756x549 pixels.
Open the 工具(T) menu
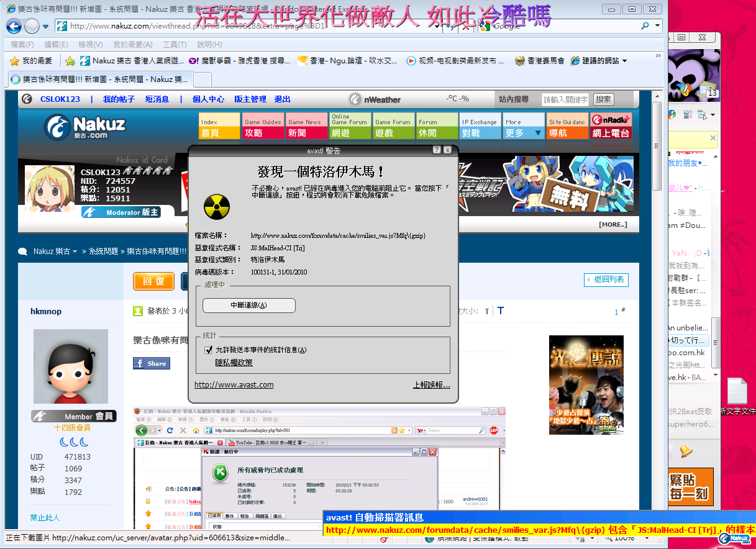click(175, 45)
